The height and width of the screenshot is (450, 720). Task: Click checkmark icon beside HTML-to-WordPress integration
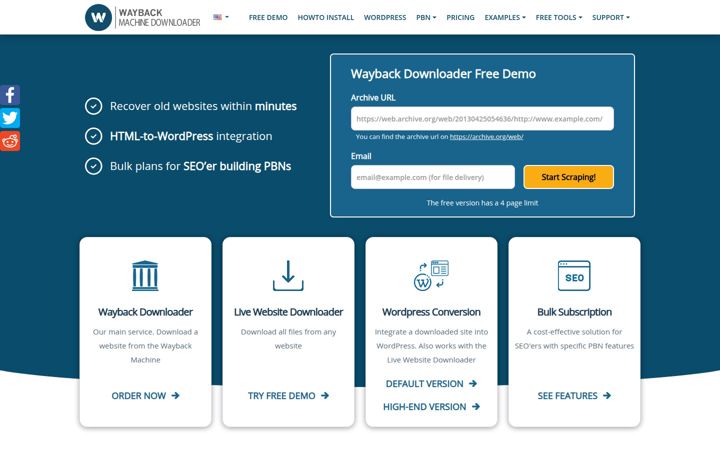point(94,136)
